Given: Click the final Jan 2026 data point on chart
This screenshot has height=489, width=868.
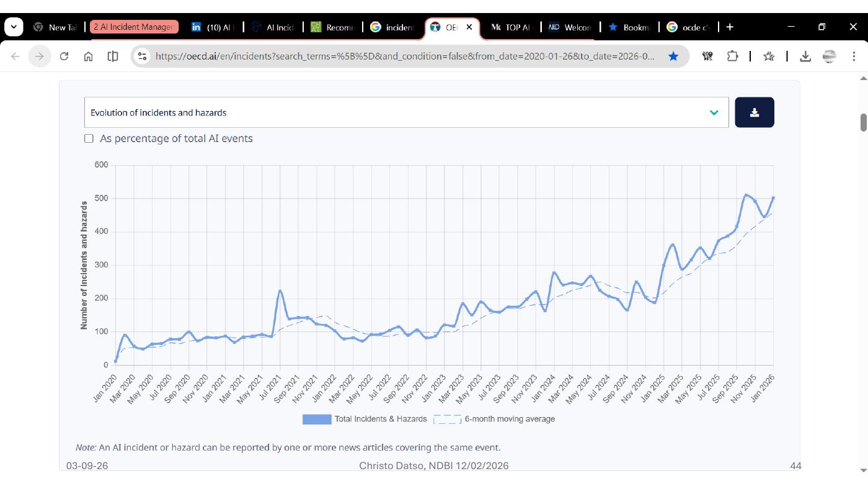Looking at the screenshot, I should [773, 198].
